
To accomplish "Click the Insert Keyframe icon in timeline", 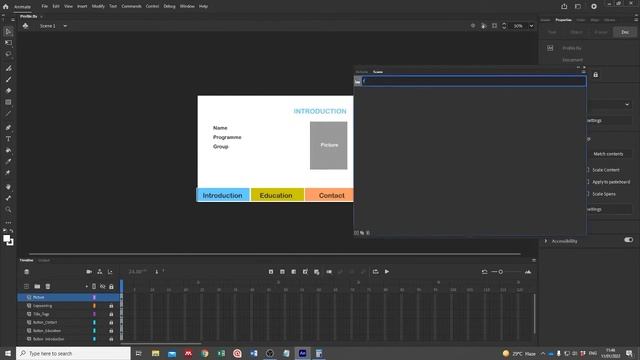I will coord(271,272).
